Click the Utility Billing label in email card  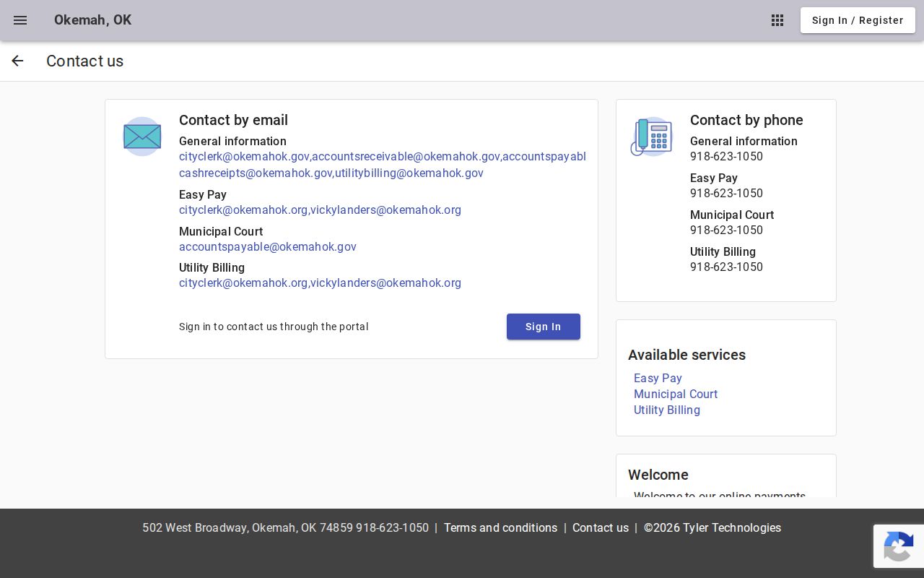pos(212,267)
